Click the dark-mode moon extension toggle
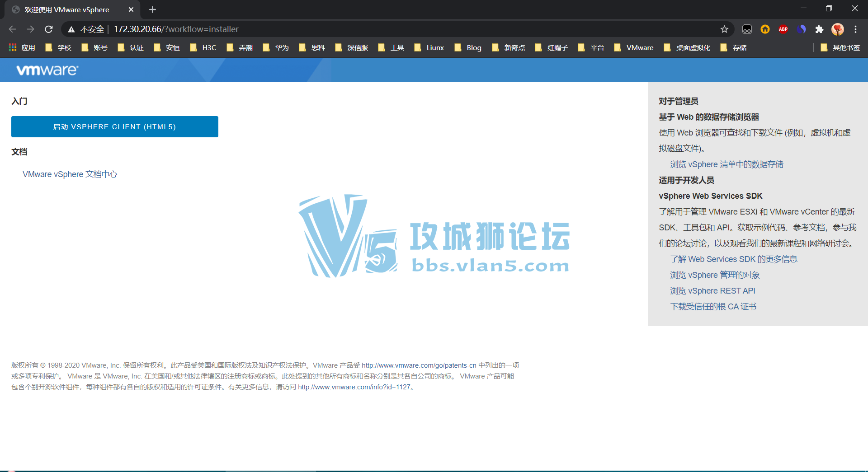868x472 pixels. tap(747, 29)
